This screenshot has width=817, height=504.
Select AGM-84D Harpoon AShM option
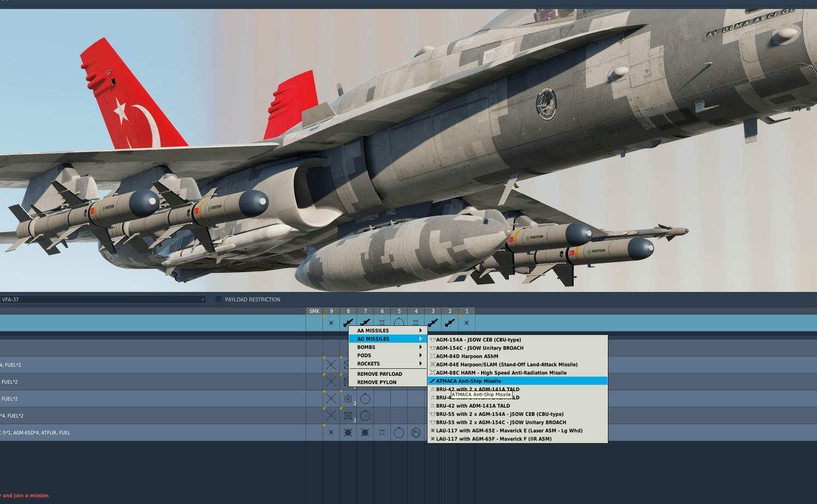pos(467,356)
